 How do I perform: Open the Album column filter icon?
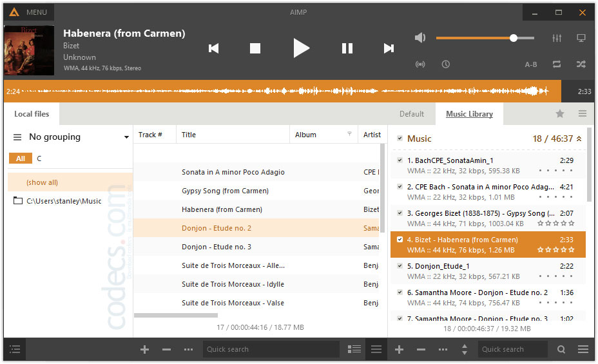pyautogui.click(x=349, y=134)
